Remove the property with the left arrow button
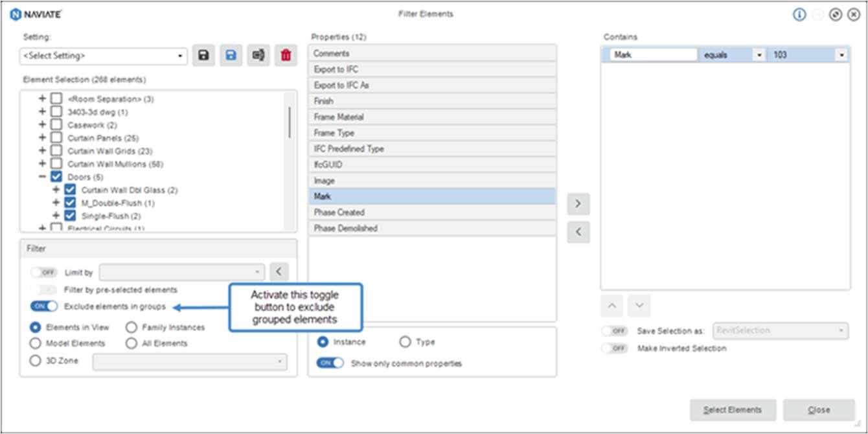This screenshot has height=434, width=868. [x=578, y=232]
